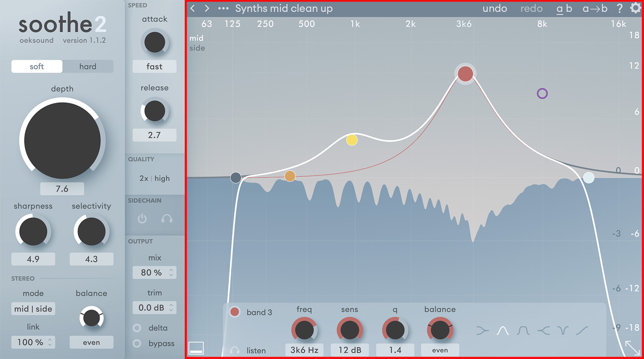Click the depth knob
The height and width of the screenshot is (359, 644).
click(62, 140)
